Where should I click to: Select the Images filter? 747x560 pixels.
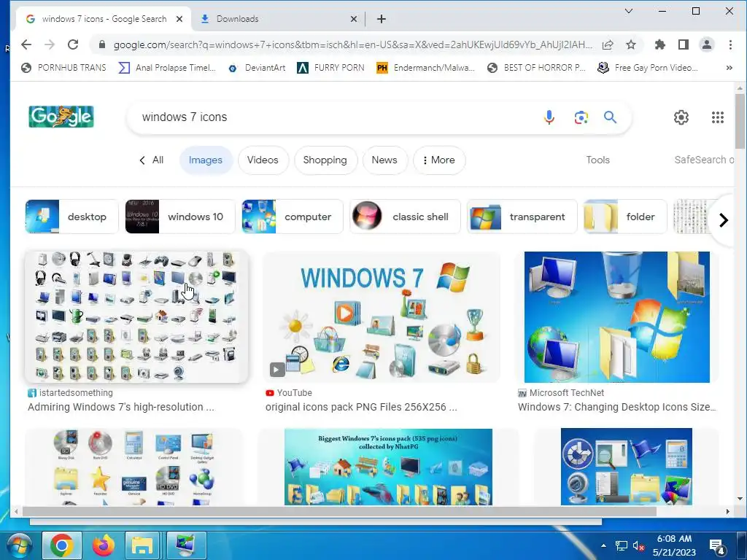[205, 160]
